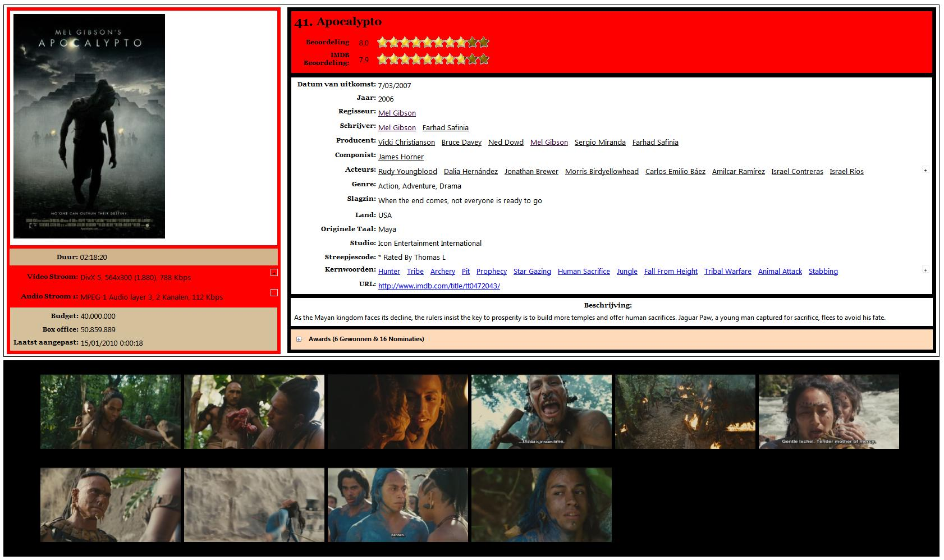The image size is (944, 560).
Task: Select the Star Gazing keyword
Action: (532, 271)
